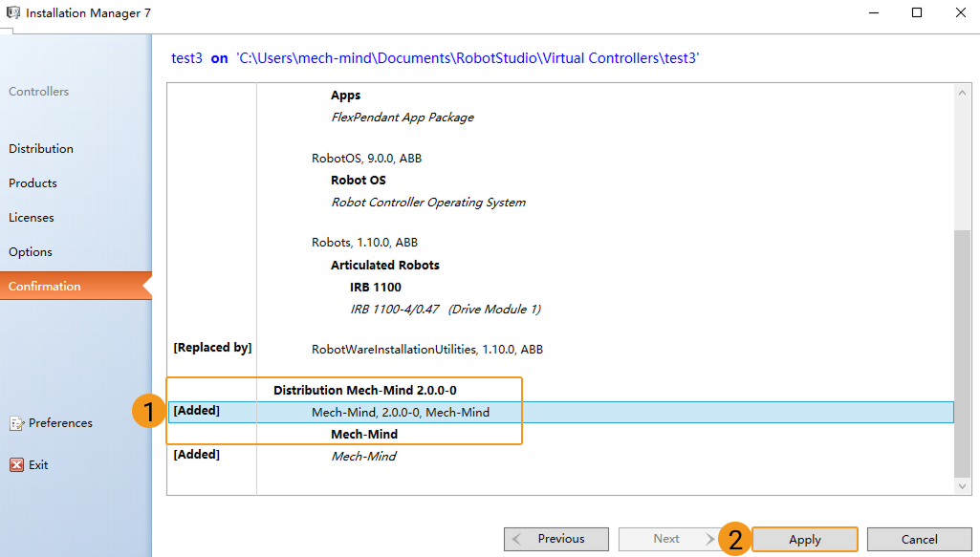
Task: Click the Cancel button
Action: click(x=919, y=539)
